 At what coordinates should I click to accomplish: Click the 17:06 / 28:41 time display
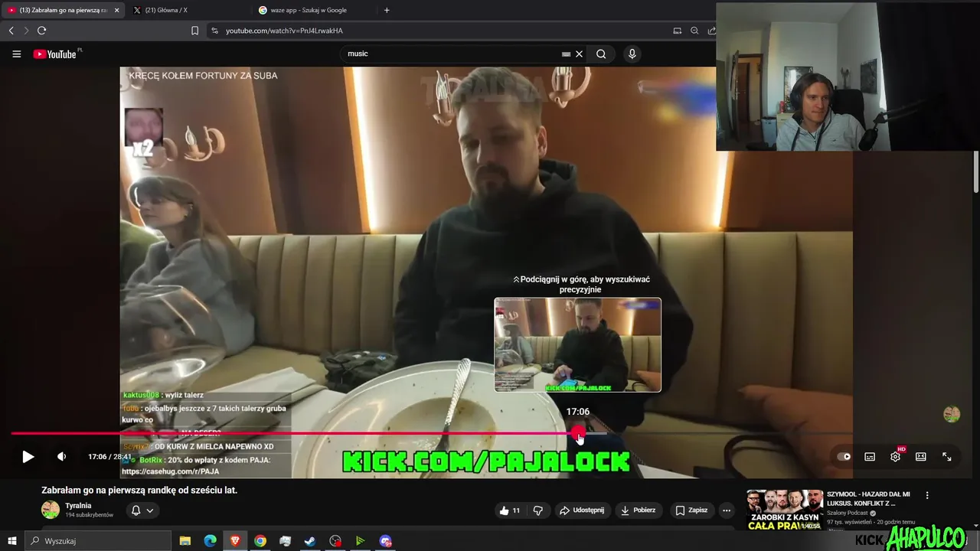[109, 457]
